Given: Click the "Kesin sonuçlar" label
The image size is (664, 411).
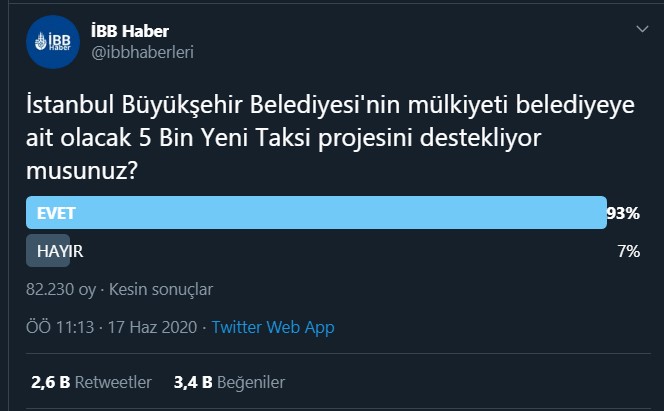Looking at the screenshot, I should (x=160, y=289).
